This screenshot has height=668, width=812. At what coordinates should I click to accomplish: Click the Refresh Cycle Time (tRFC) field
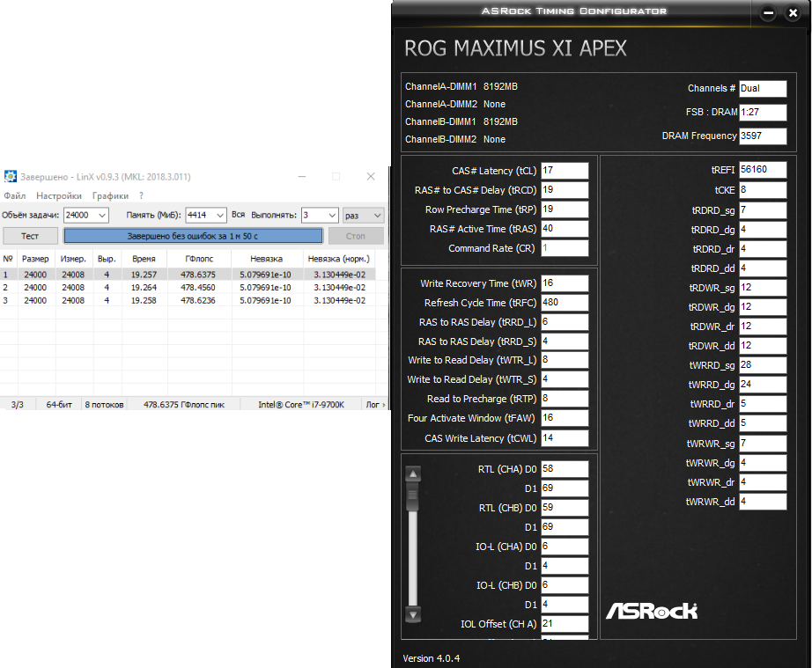pyautogui.click(x=565, y=303)
